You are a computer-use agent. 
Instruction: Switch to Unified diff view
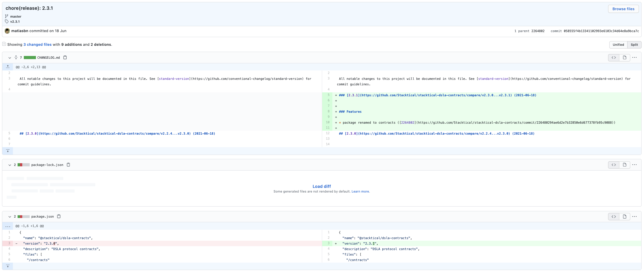618,45
